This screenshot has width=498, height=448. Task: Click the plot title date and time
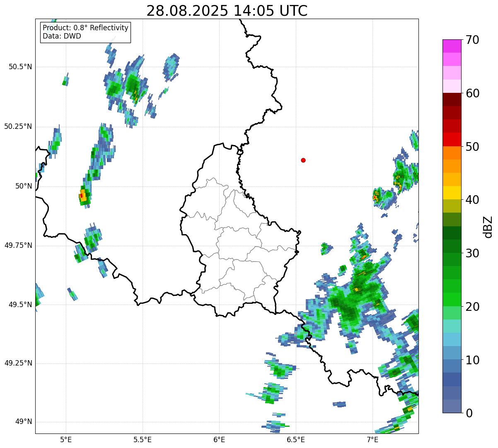click(227, 11)
